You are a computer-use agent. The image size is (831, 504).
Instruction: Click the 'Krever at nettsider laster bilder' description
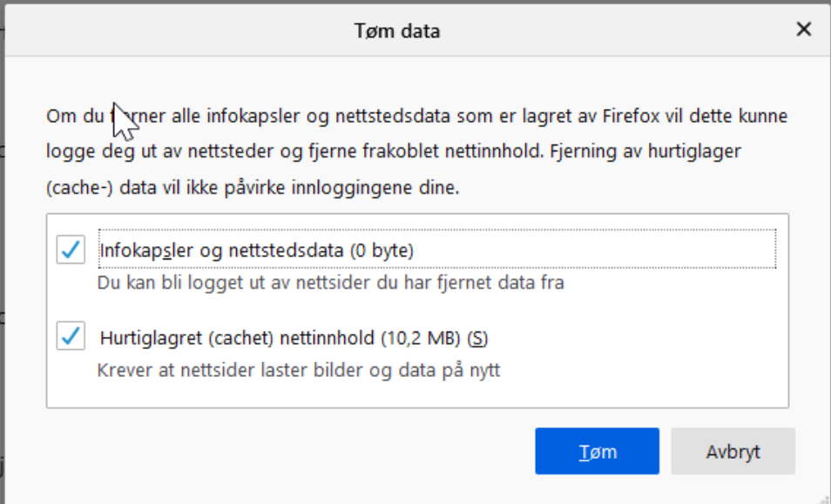click(x=299, y=370)
